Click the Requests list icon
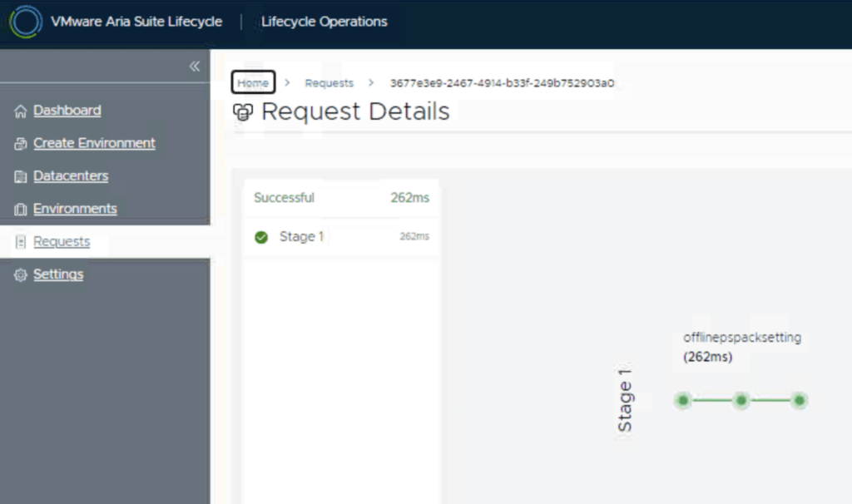This screenshot has height=504, width=852. (x=21, y=242)
